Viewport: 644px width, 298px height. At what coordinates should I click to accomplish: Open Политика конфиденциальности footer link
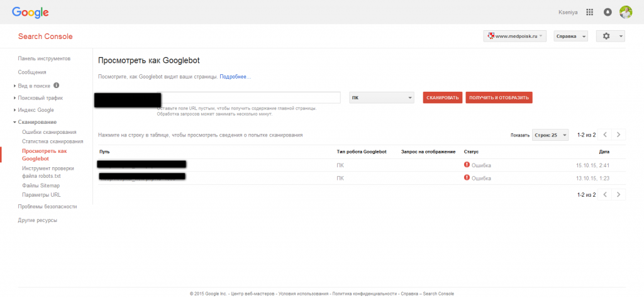[x=365, y=294]
